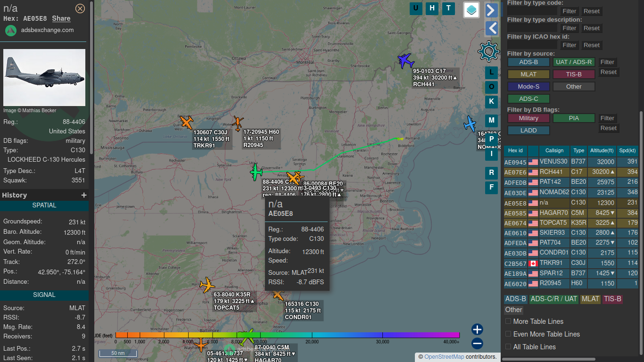Sort table by Type column
Image resolution: width=644 pixels, height=362 pixels.
(x=578, y=151)
